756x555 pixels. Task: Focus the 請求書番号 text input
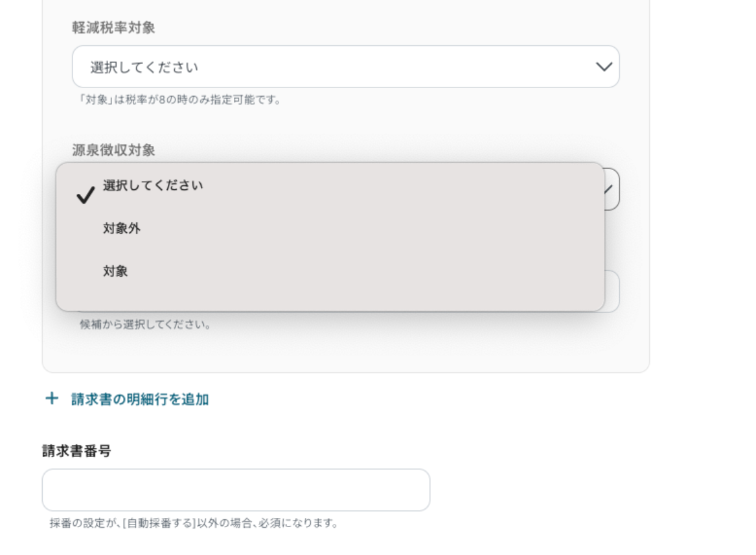[x=236, y=490]
